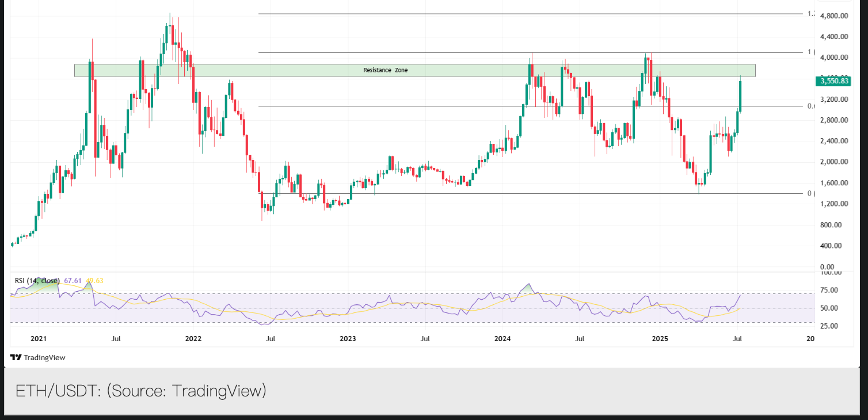Image resolution: width=868 pixels, height=420 pixels.
Task: Click the 3,200.00 price axis label
Action: point(835,100)
